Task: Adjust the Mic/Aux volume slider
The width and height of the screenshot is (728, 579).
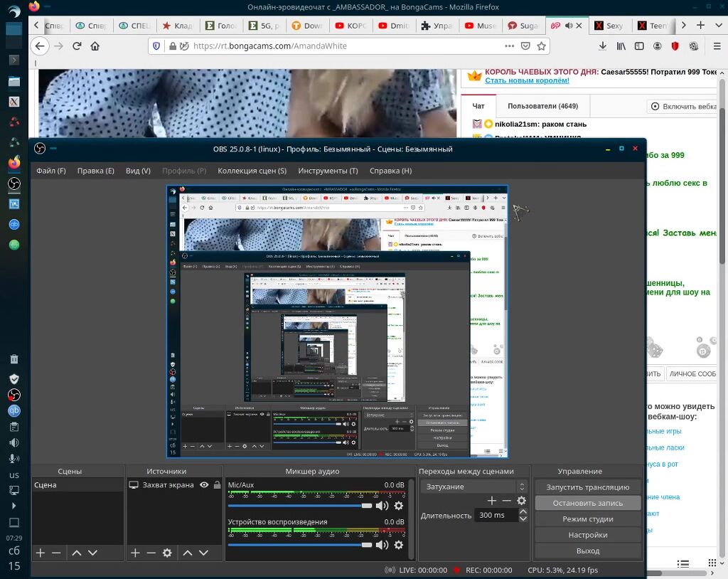Action: [366, 506]
